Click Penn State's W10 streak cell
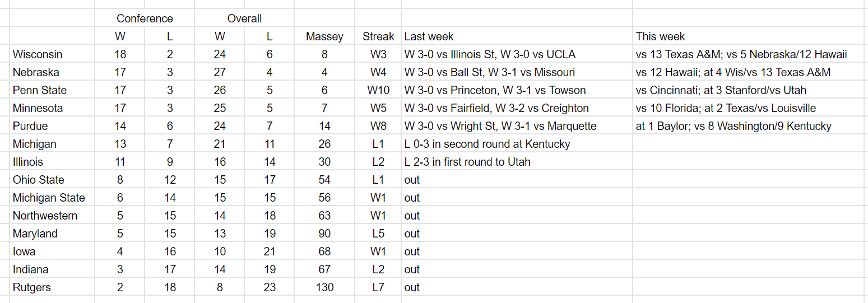This screenshot has width=868, height=303. pos(378,90)
